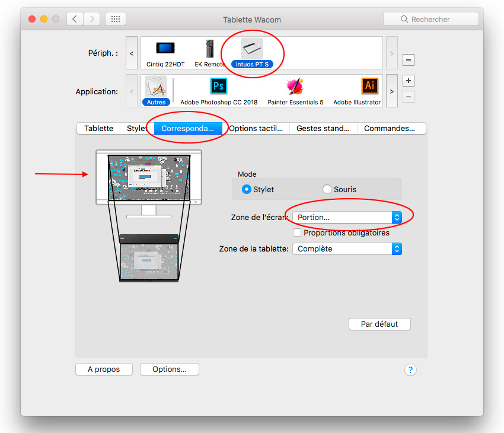Open help with the question mark icon
This screenshot has height=433, width=504.
pos(410,370)
